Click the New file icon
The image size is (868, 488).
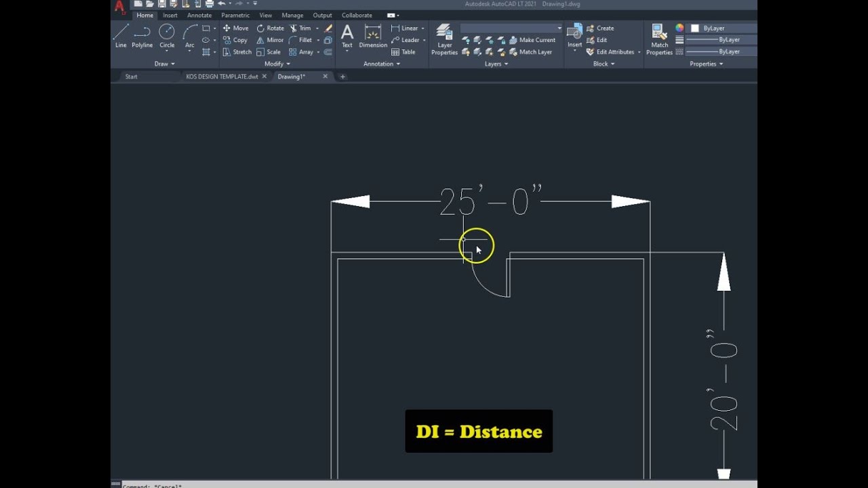click(138, 4)
